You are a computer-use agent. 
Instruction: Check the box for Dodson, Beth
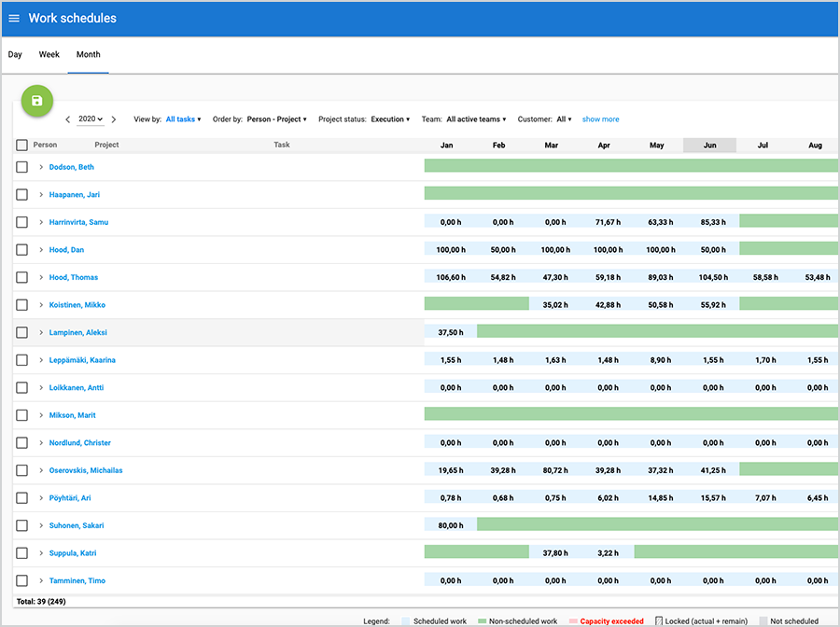tap(22, 167)
